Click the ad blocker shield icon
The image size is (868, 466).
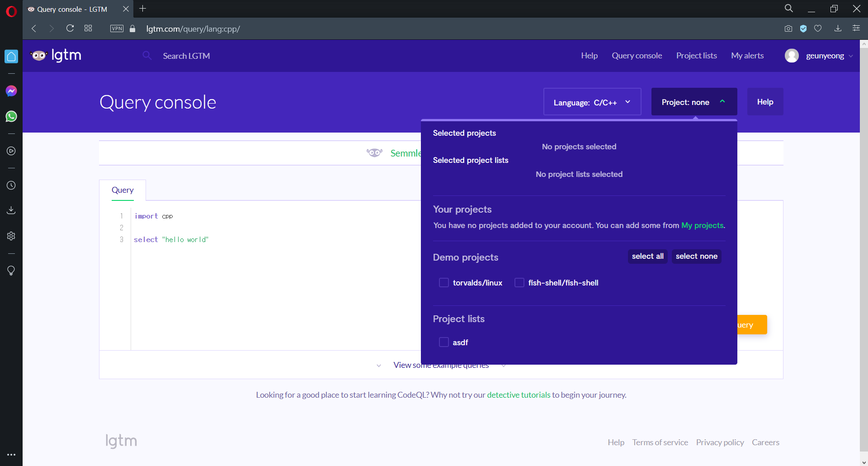click(x=803, y=29)
